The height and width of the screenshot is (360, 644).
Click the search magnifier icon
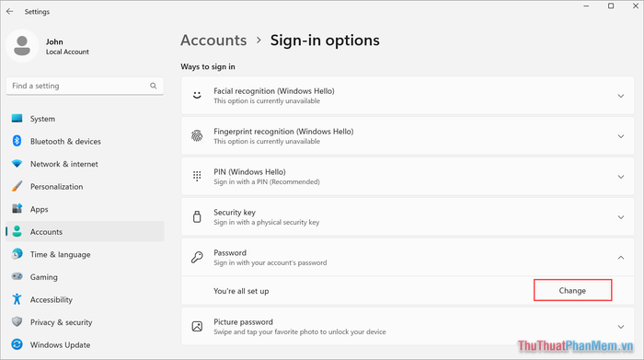tap(154, 86)
